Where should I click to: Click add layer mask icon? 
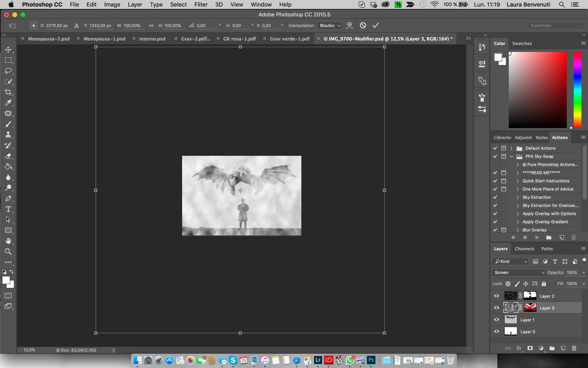pos(530,348)
